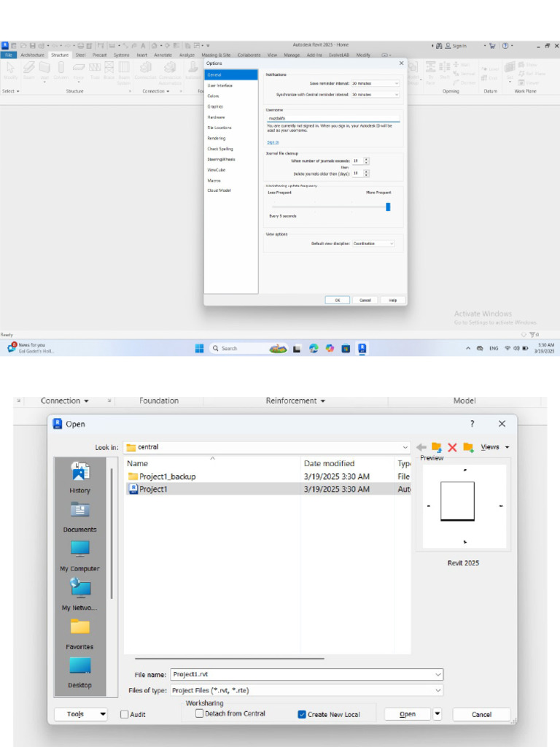
Task: Click the back arrow in Open dialog
Action: pyautogui.click(x=421, y=447)
